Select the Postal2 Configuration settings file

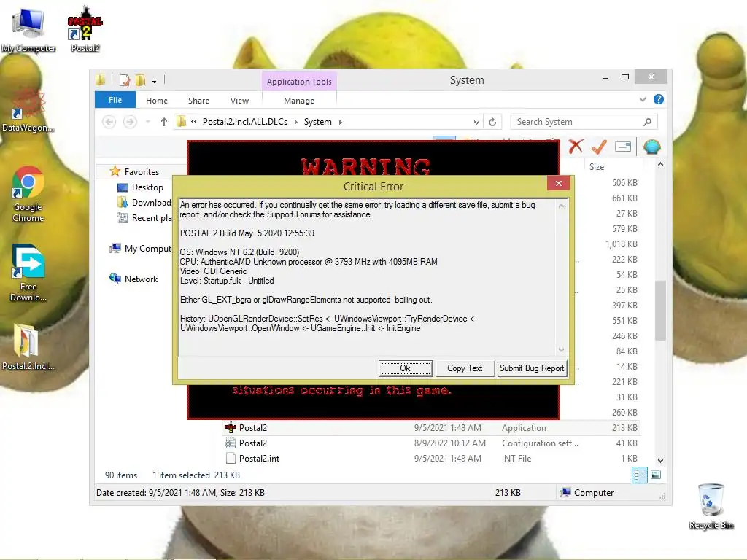tap(431, 443)
